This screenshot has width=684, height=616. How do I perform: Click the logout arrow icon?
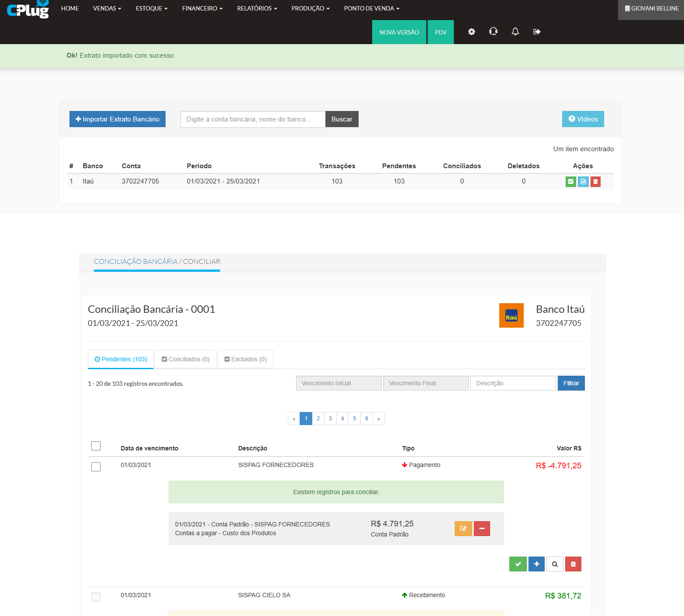537,32
